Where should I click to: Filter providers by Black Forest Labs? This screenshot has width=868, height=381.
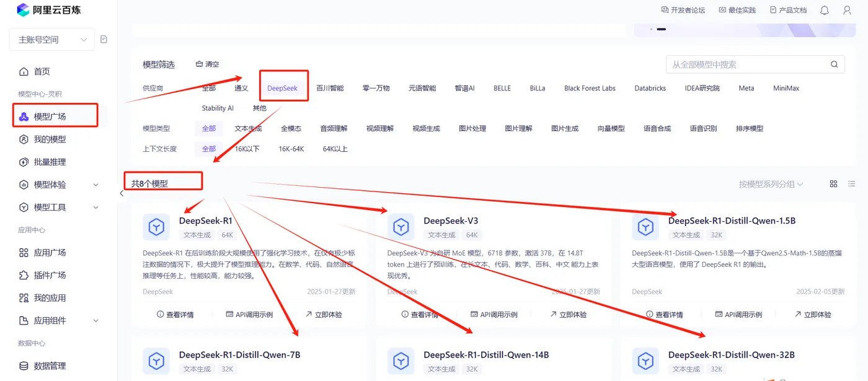coord(590,89)
